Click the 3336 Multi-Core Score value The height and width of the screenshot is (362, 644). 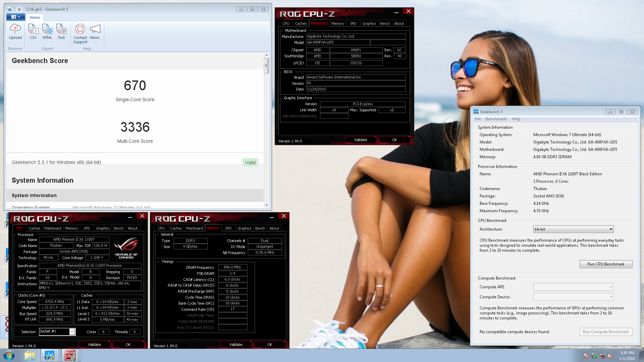pos(135,127)
